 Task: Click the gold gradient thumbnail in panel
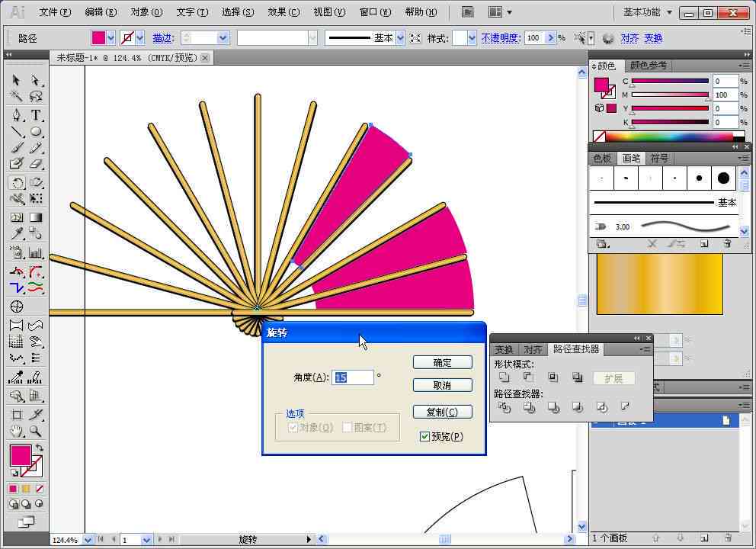click(x=659, y=284)
